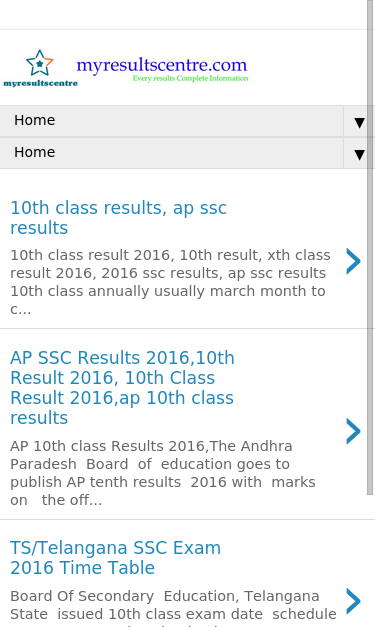Open the 'AP SSC Results 2016,10th Result' article
The height and width of the screenshot is (627, 375).
point(122,387)
